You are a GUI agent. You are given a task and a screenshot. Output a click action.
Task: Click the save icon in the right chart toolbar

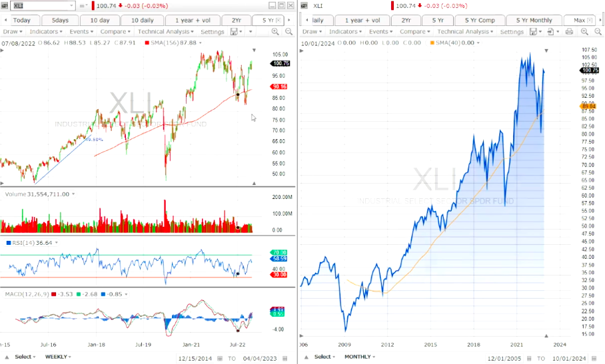533,31
